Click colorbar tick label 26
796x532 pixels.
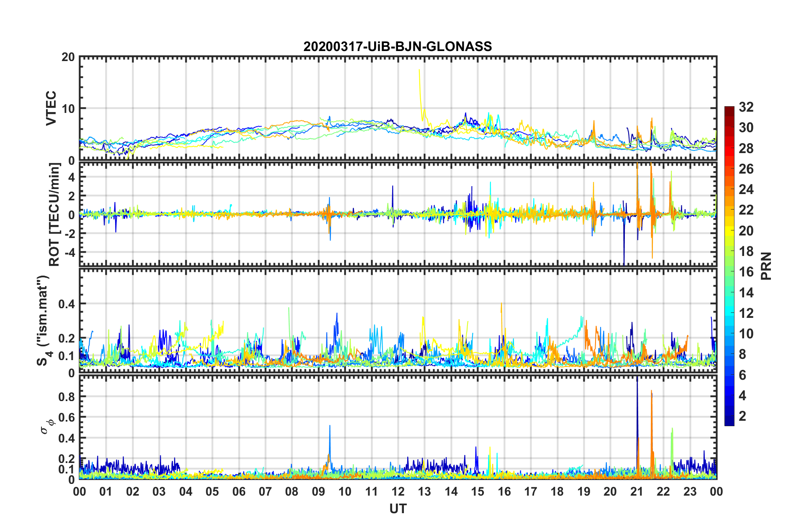[746, 169]
